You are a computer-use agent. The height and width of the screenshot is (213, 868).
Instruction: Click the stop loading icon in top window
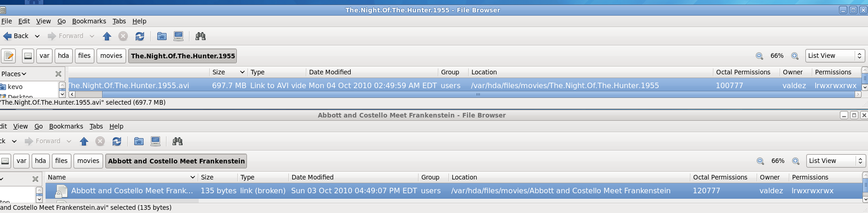[123, 36]
